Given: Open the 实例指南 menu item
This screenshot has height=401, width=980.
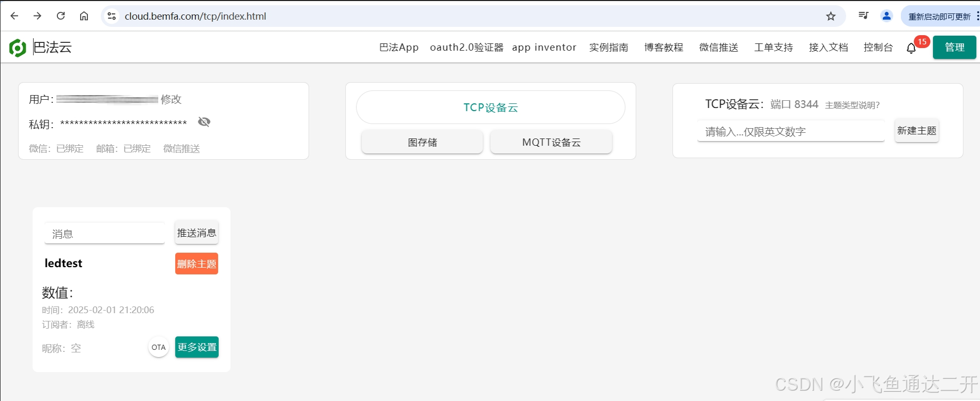Looking at the screenshot, I should [609, 48].
